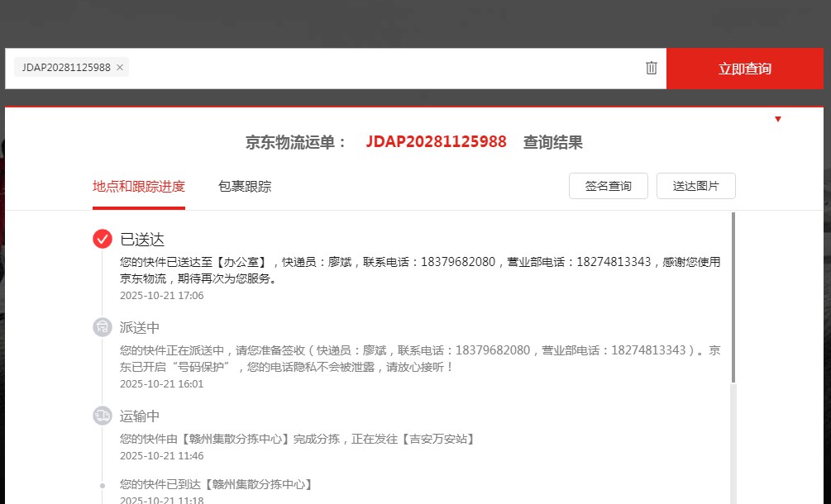Remove the JDAP20281125988 chip with its x
The width and height of the screenshot is (831, 504).
click(x=120, y=68)
